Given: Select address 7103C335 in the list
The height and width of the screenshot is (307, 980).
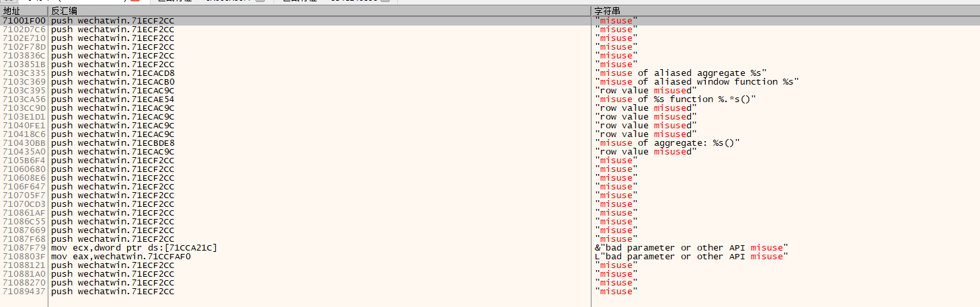Looking at the screenshot, I should 24,73.
